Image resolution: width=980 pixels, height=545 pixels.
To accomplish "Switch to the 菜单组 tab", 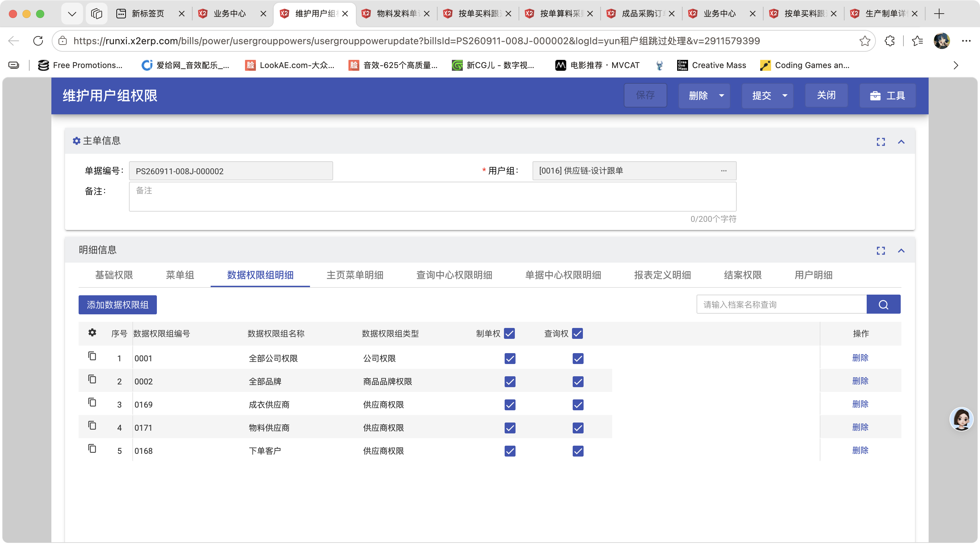I will (x=180, y=275).
